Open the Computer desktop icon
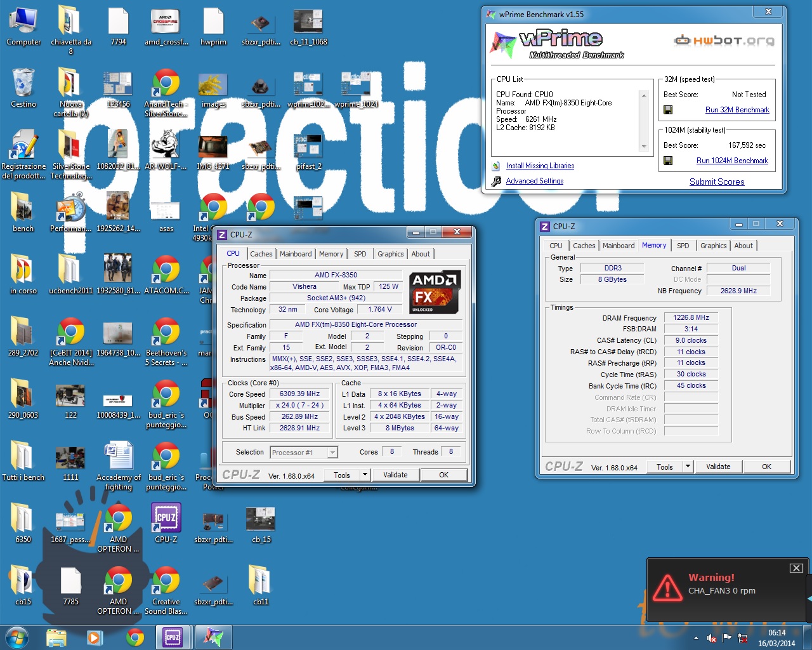Image resolution: width=812 pixels, height=650 pixels. tap(23, 27)
